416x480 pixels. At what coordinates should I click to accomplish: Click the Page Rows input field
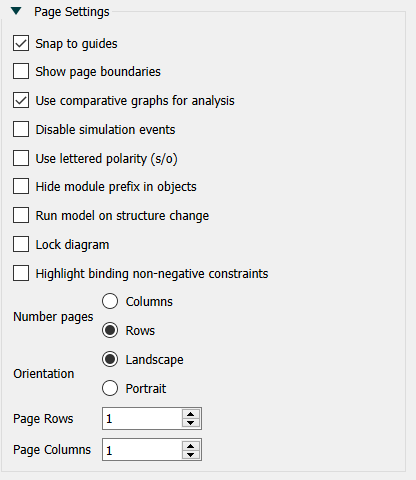coord(142,419)
